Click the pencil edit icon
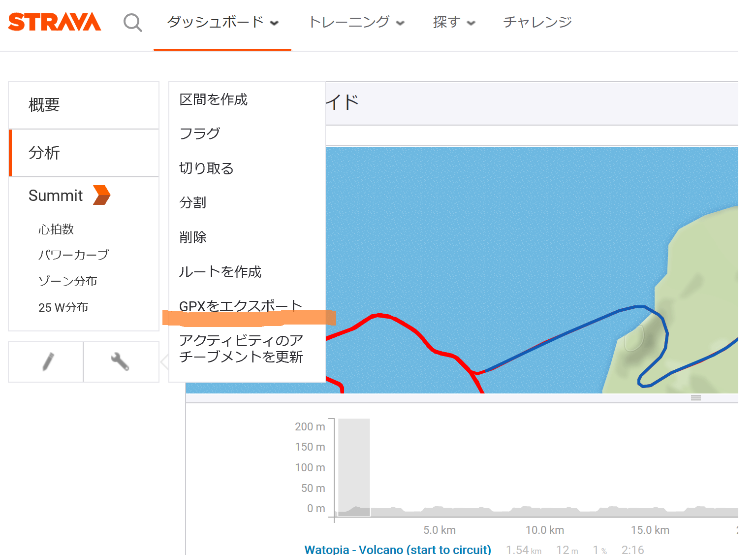This screenshot has width=756, height=555. coord(48,362)
